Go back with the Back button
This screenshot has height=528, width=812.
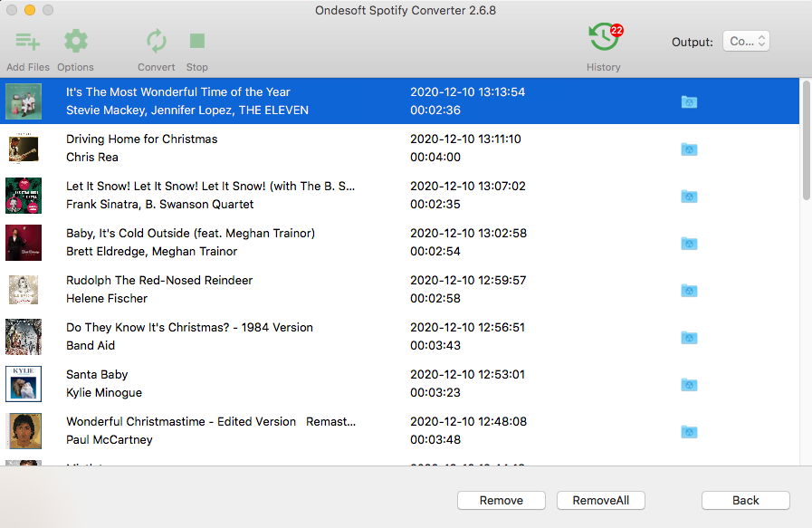[x=746, y=501]
